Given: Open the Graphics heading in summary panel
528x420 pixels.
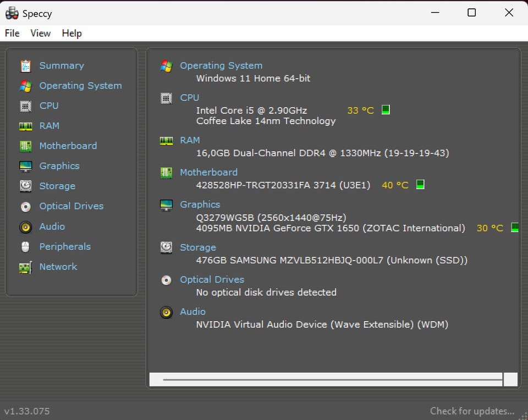Looking at the screenshot, I should pyautogui.click(x=200, y=205).
